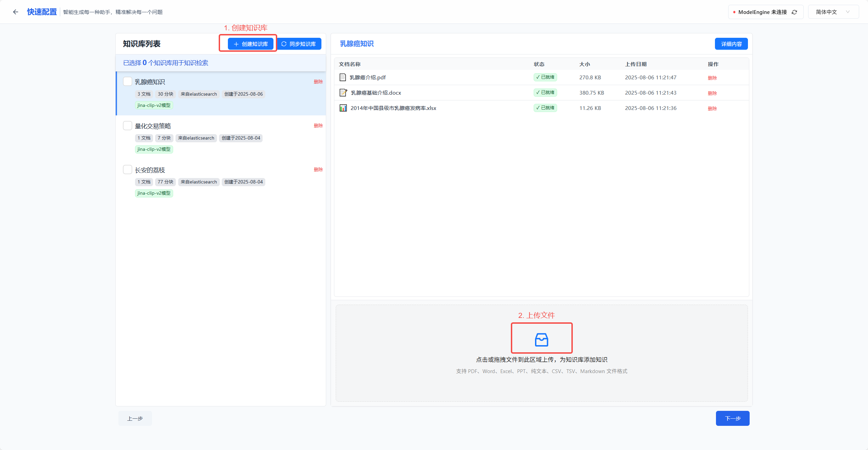Check the 乳腺癌知识 knowledge base checkbox

(128, 81)
